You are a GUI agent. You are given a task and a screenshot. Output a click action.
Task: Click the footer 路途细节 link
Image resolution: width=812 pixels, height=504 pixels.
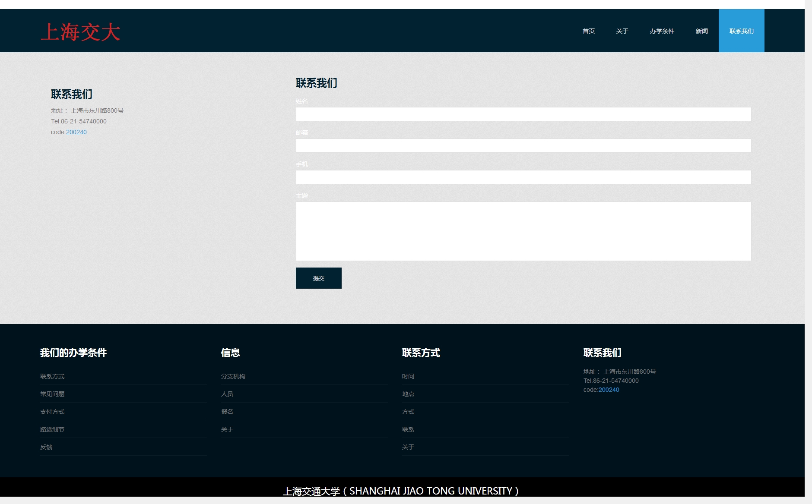tap(52, 429)
